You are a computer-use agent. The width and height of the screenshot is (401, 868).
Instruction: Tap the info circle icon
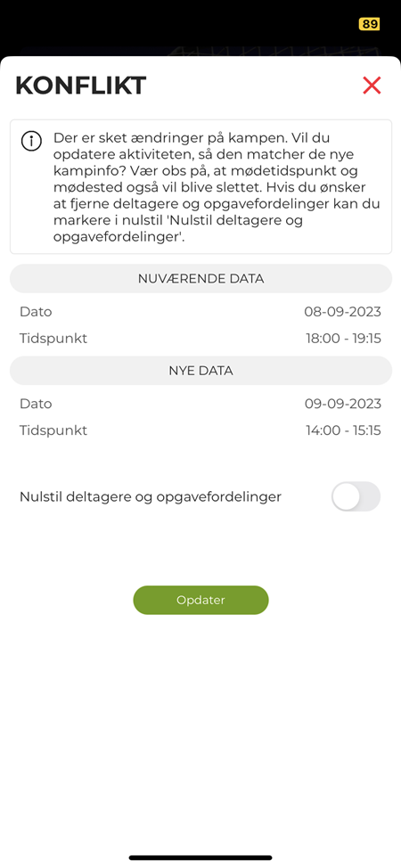tap(31, 141)
